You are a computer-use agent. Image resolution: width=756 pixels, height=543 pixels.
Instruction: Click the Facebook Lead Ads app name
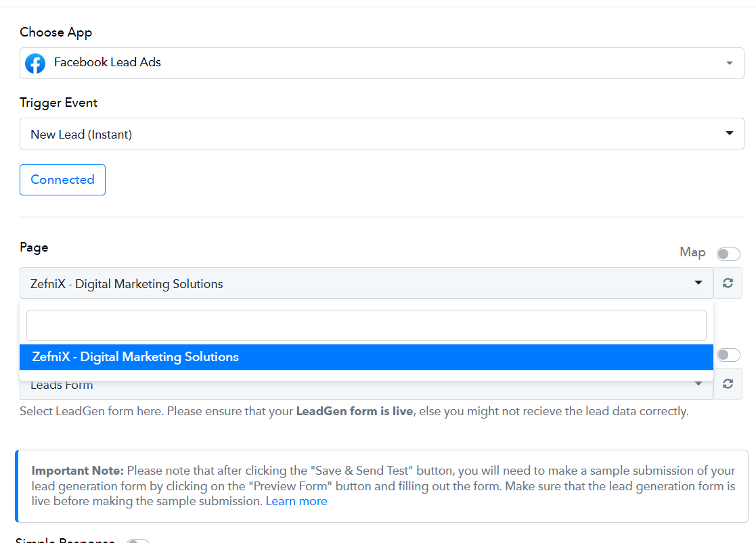108,62
